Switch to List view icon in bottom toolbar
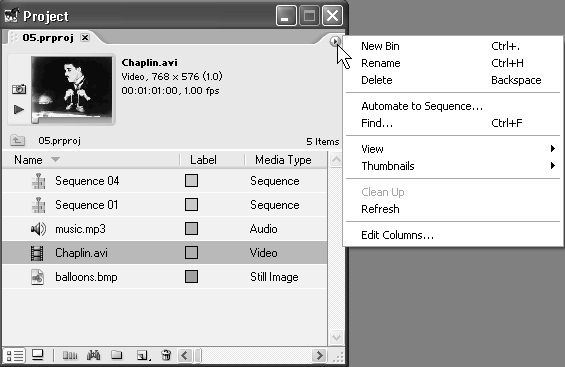The width and height of the screenshot is (565, 367). 15,356
